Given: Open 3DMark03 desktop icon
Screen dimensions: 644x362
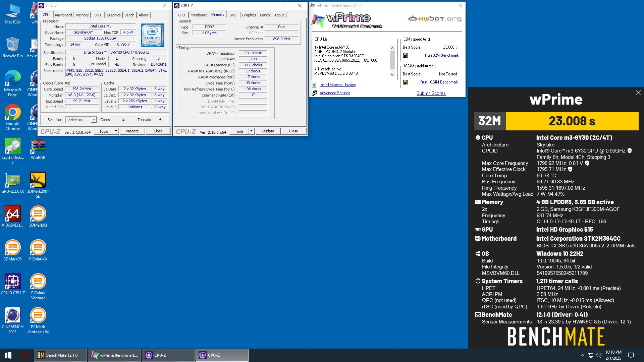Looking at the screenshot, I should point(38,217).
